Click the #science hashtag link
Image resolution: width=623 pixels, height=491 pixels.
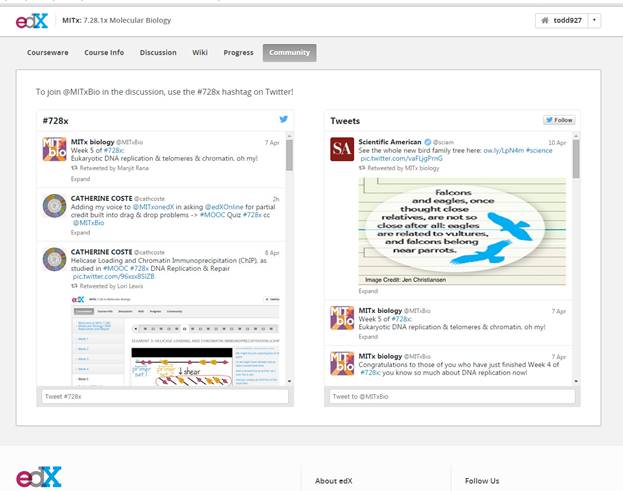click(539, 150)
